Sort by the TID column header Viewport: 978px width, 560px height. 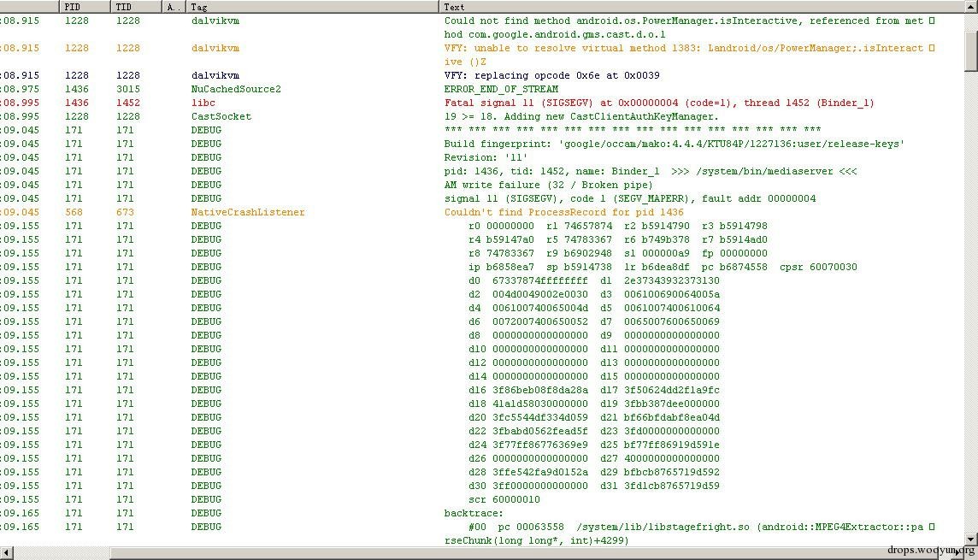[137, 7]
